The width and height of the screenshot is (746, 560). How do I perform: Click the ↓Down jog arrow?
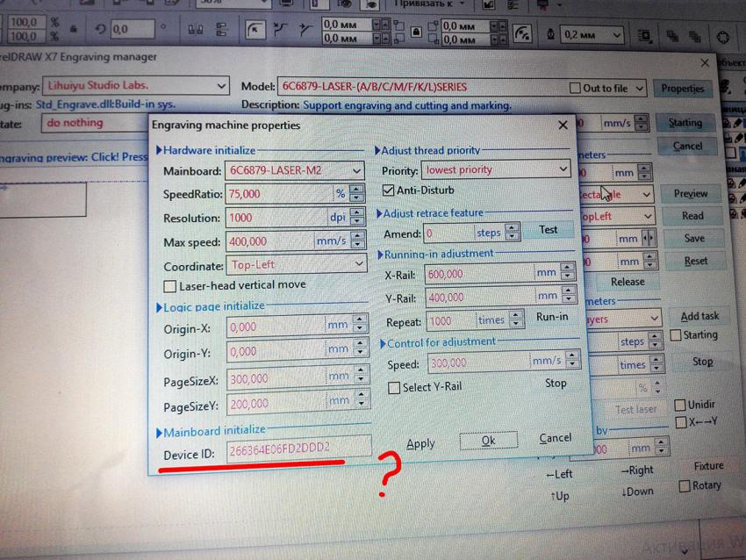(x=638, y=492)
